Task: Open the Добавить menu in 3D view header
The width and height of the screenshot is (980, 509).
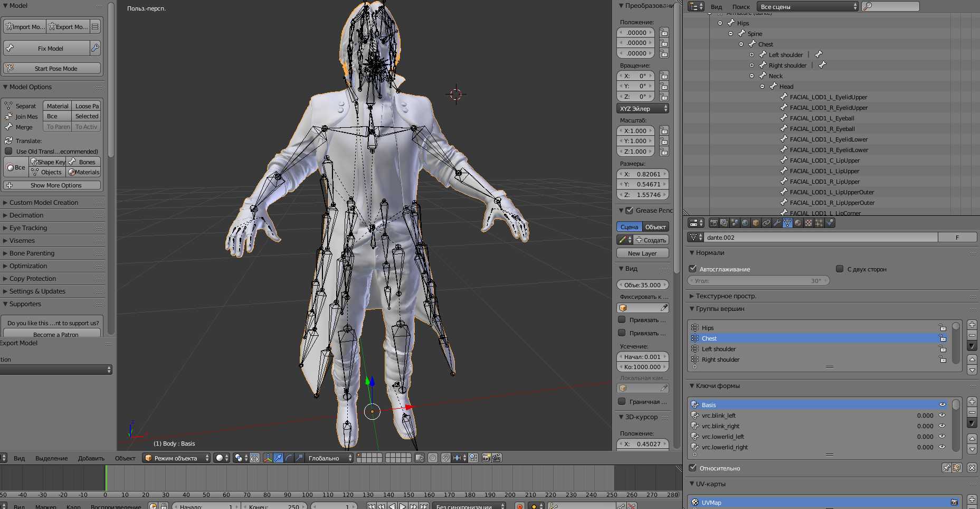Action: point(91,458)
